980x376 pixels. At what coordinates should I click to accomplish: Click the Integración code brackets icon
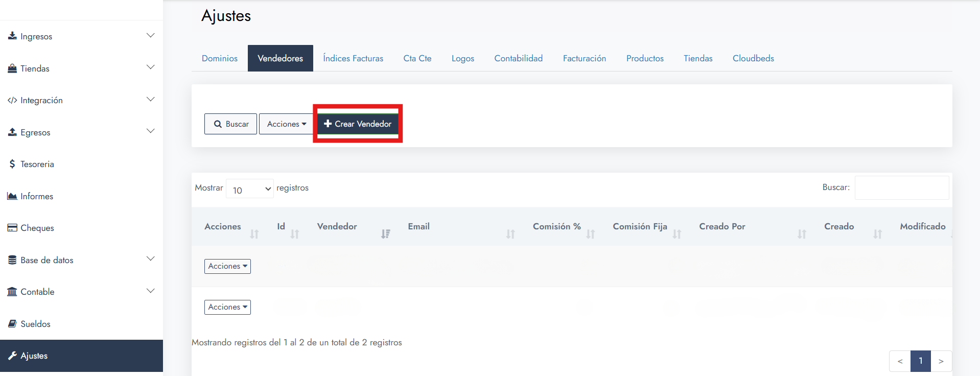[12, 100]
